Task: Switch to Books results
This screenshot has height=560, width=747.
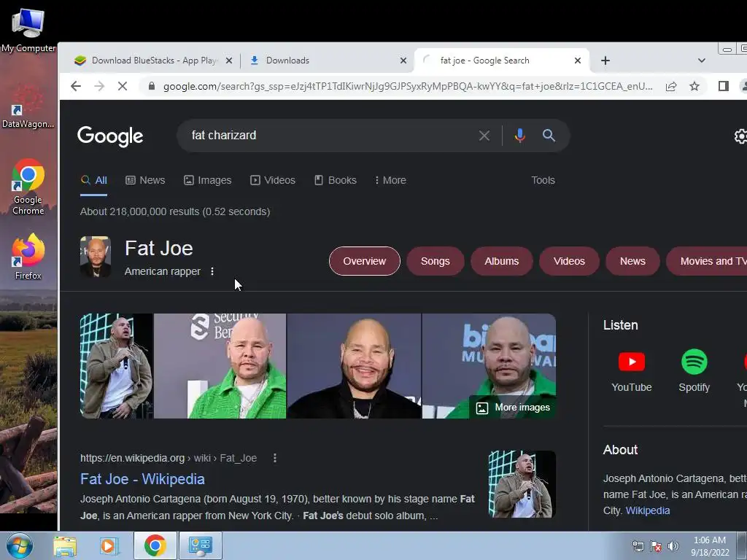Action: [x=336, y=181]
